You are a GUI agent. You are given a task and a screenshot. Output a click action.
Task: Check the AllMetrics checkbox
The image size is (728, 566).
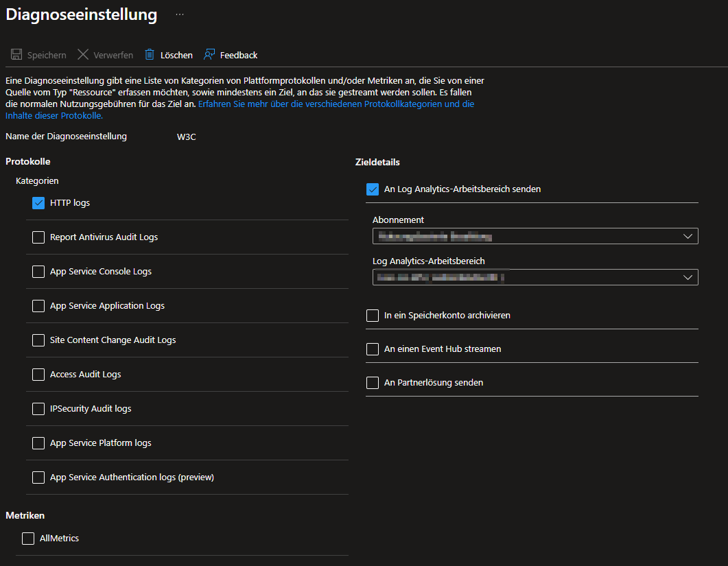pos(28,539)
